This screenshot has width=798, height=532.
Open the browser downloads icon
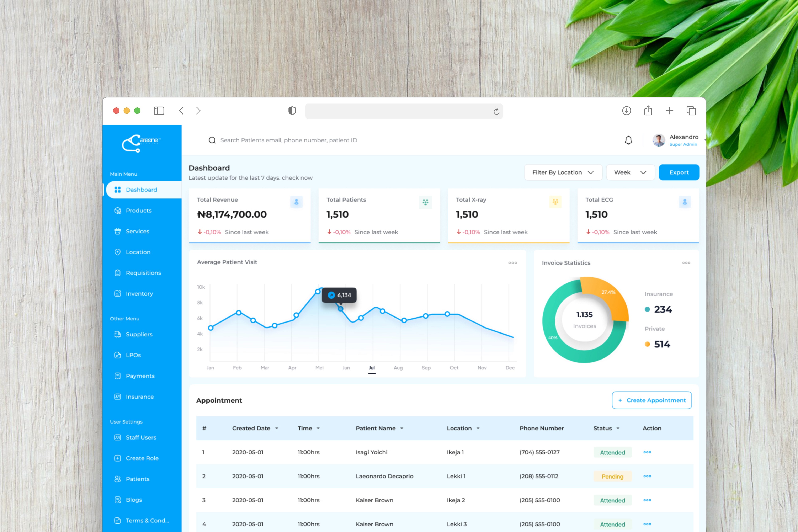point(626,111)
